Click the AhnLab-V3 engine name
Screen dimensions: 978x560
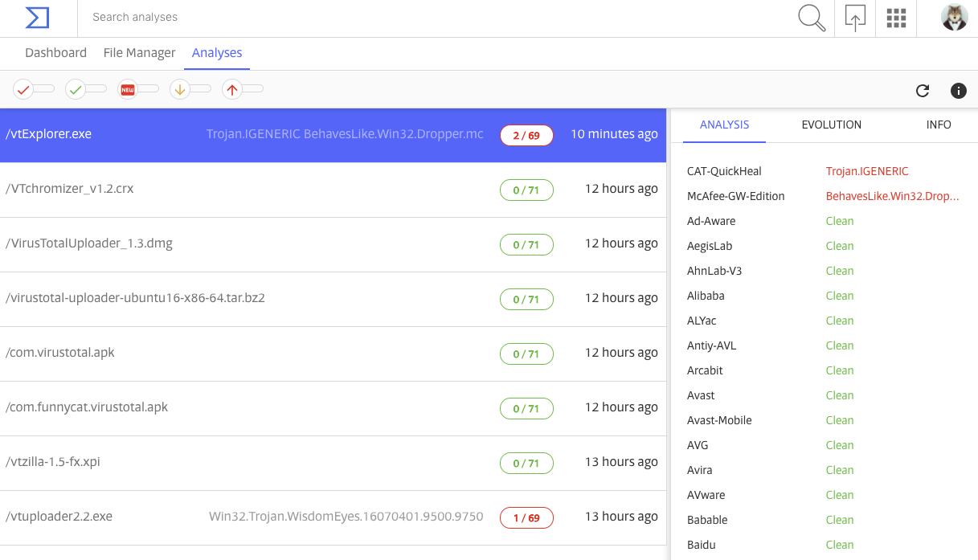coord(714,271)
